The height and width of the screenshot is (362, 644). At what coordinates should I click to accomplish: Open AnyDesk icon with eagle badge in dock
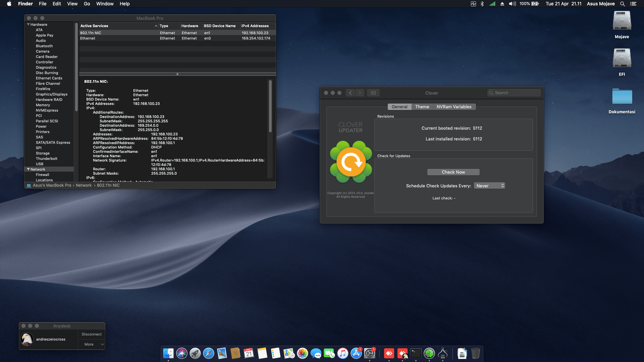[402, 353]
